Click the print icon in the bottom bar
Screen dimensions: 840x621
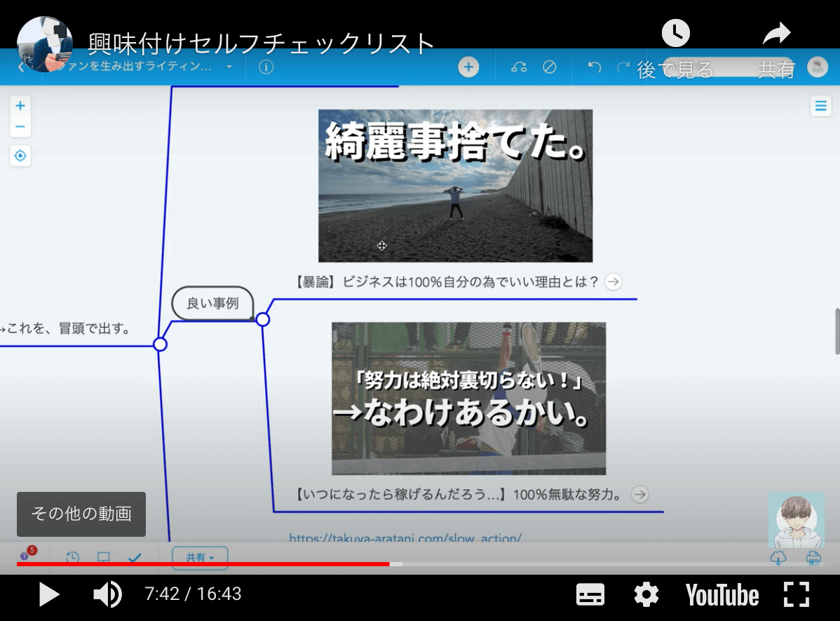[813, 558]
